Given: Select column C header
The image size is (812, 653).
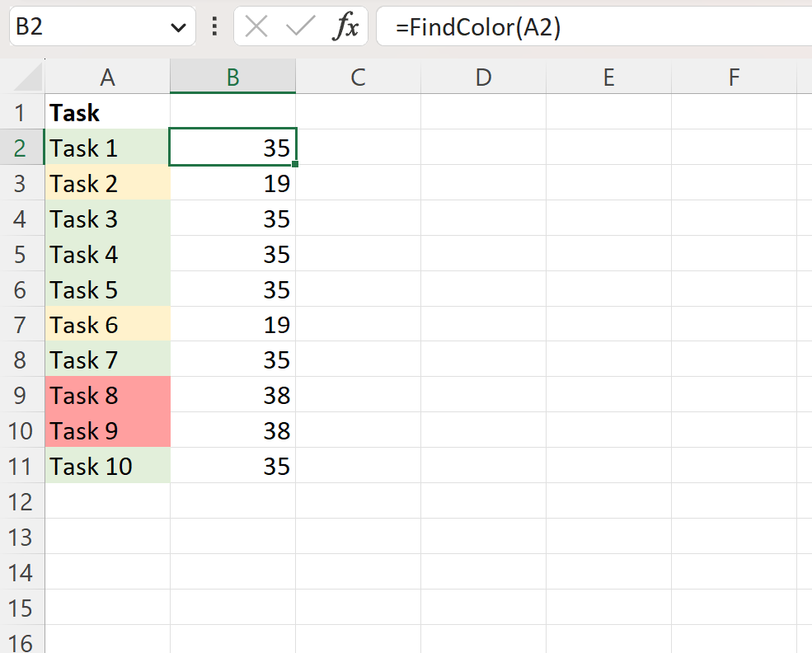Looking at the screenshot, I should (358, 77).
